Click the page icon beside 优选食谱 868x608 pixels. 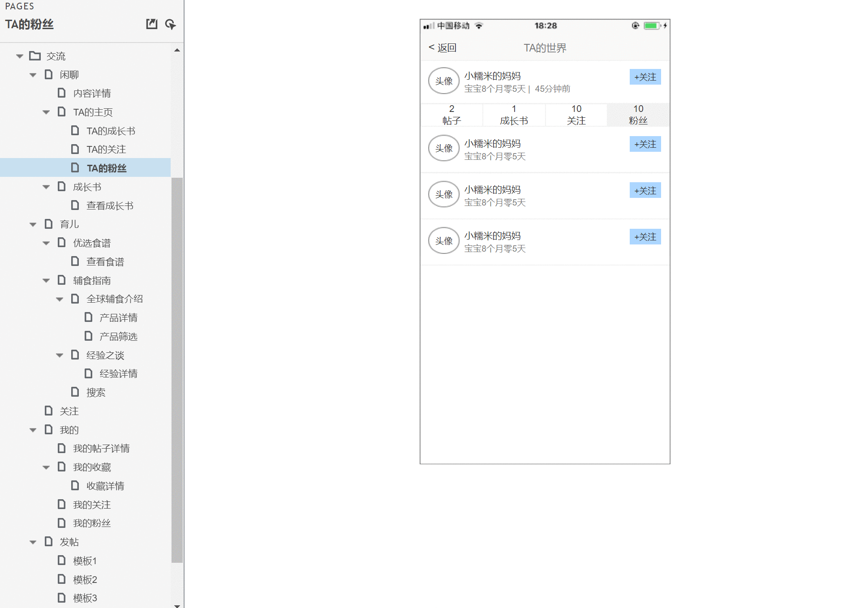point(62,243)
